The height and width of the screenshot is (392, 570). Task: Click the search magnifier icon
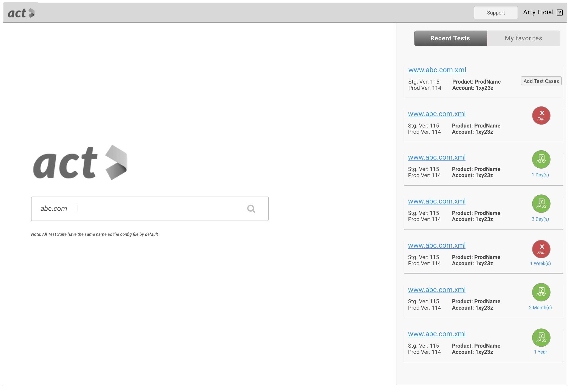(251, 209)
